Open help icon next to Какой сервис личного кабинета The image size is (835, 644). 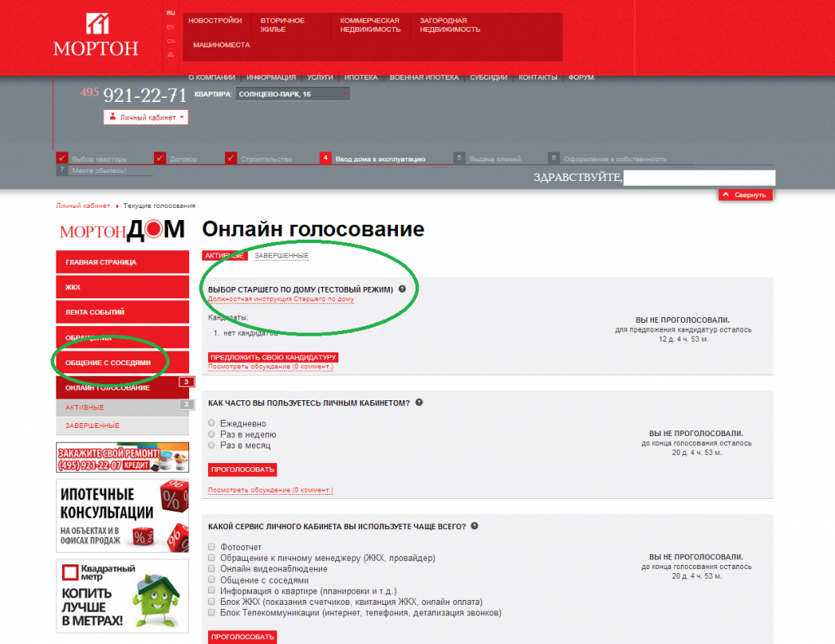tap(475, 526)
